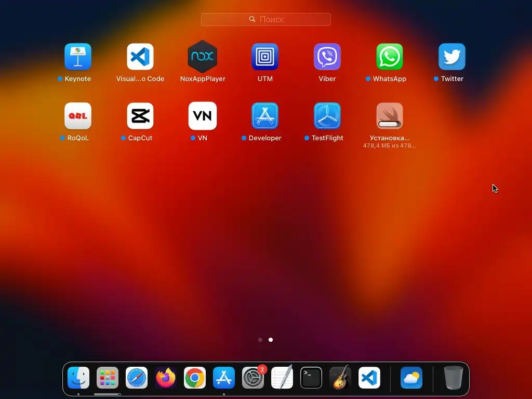Launch Firefox from the Dock
This screenshot has height=399, width=532.
pyautogui.click(x=166, y=378)
